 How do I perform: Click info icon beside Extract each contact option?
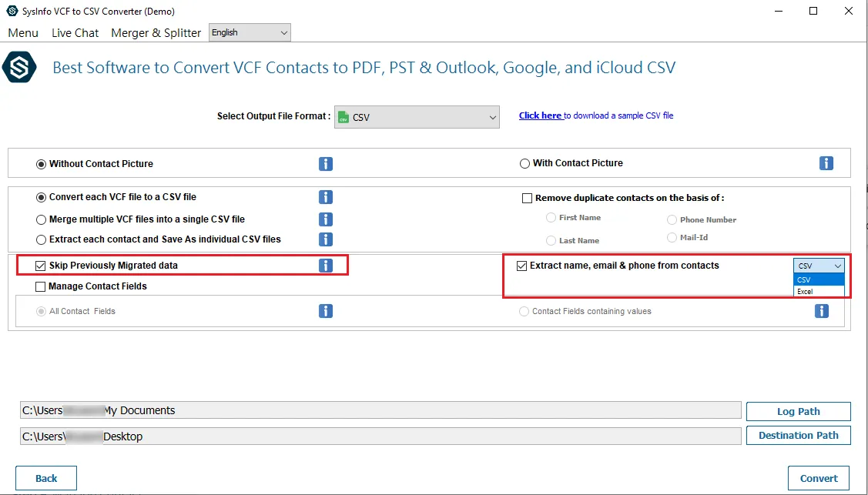point(326,239)
